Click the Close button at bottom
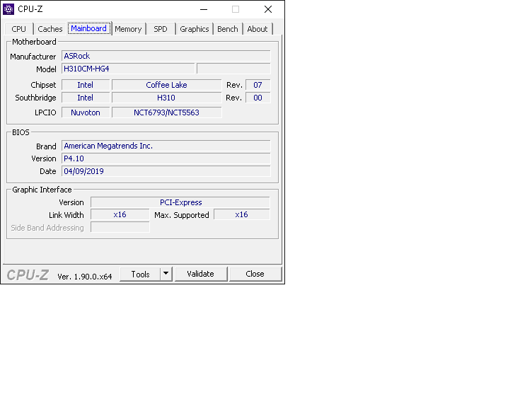Viewport: 532px width, 399px height. point(255,274)
